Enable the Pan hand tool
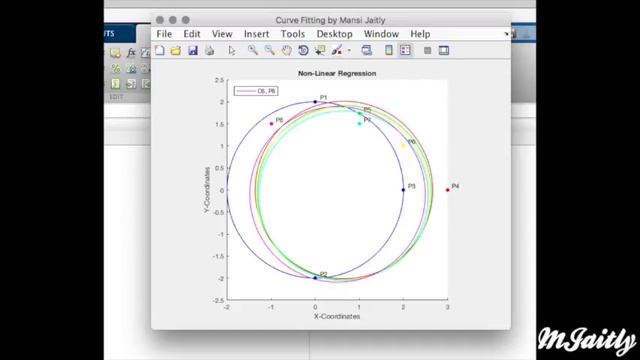The width and height of the screenshot is (640, 360). [x=287, y=50]
